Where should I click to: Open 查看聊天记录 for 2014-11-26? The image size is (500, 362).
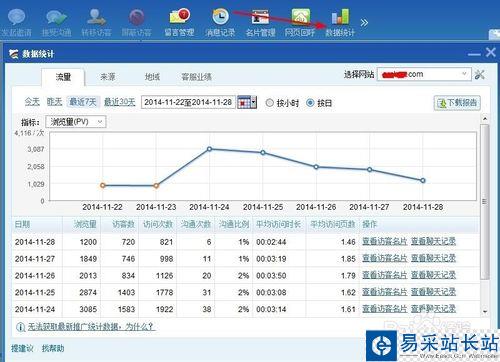coord(433,275)
